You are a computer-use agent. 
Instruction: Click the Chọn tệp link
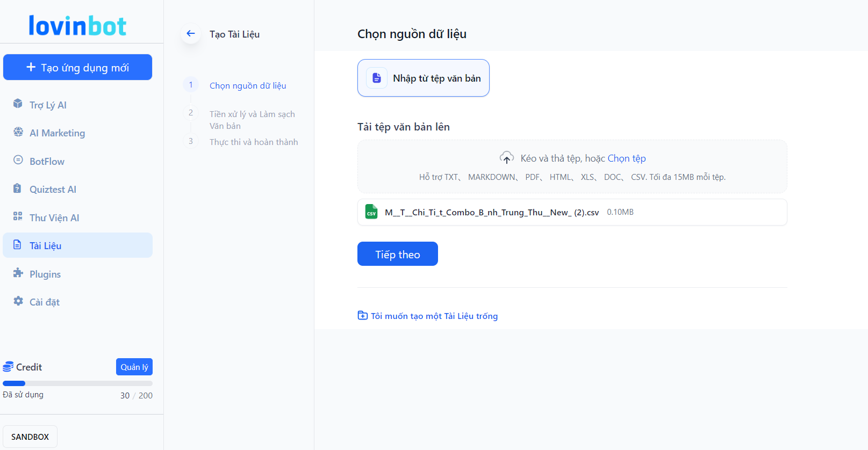coord(626,158)
